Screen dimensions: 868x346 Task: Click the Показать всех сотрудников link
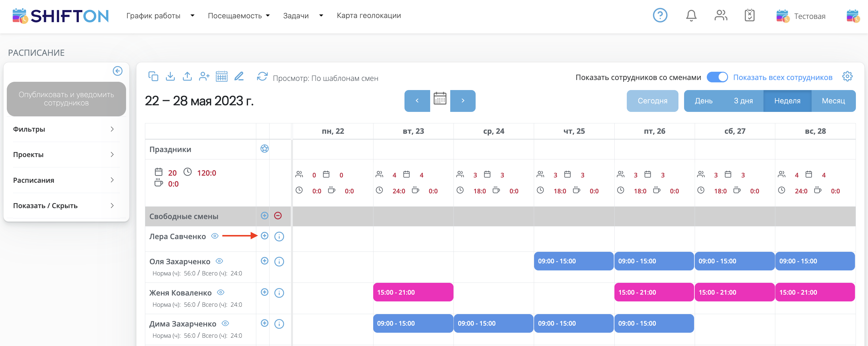click(x=782, y=77)
